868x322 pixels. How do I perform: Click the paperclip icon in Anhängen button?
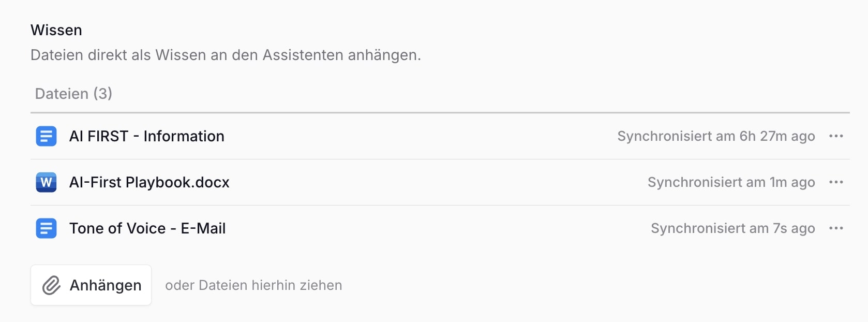click(x=52, y=285)
